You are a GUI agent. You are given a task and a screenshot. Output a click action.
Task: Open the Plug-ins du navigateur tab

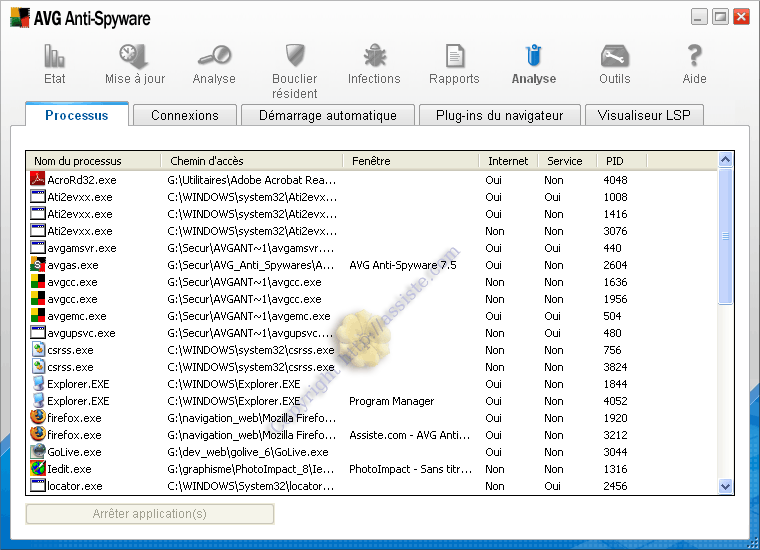tap(499, 115)
